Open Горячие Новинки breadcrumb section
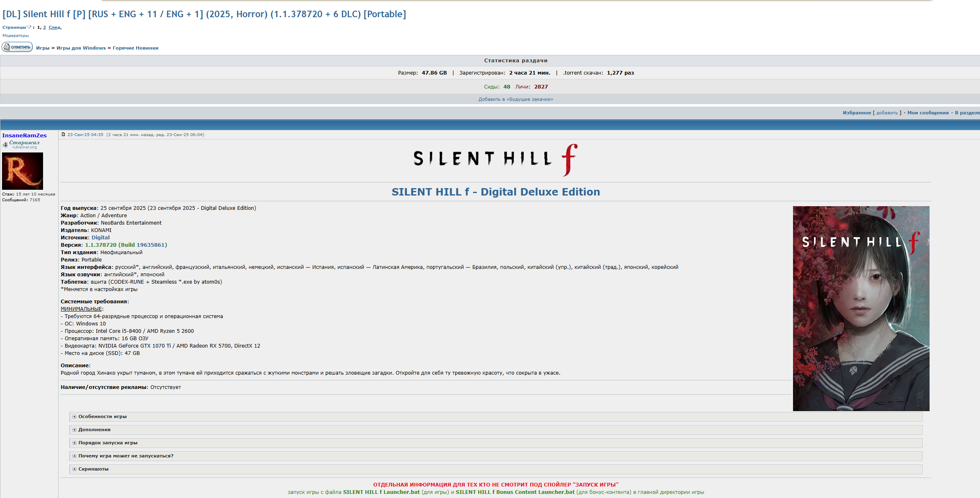Image resolution: width=980 pixels, height=498 pixels. pos(135,48)
